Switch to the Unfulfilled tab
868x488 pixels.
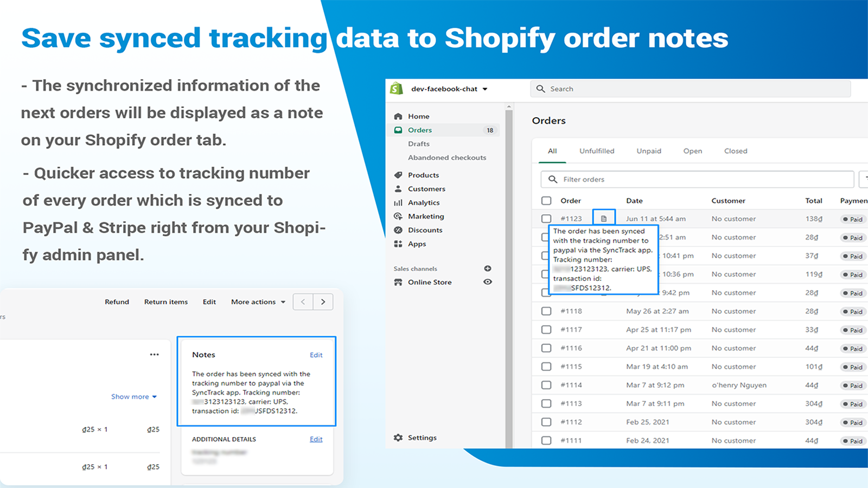[x=597, y=151]
